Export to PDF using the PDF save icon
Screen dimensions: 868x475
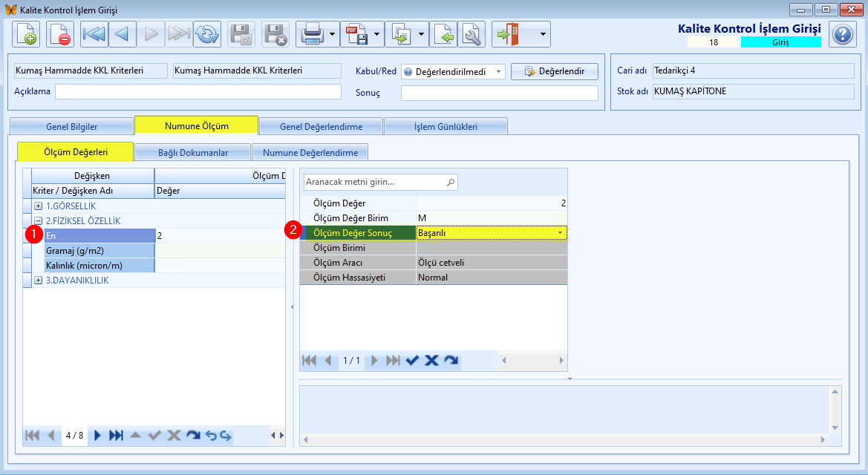click(356, 34)
